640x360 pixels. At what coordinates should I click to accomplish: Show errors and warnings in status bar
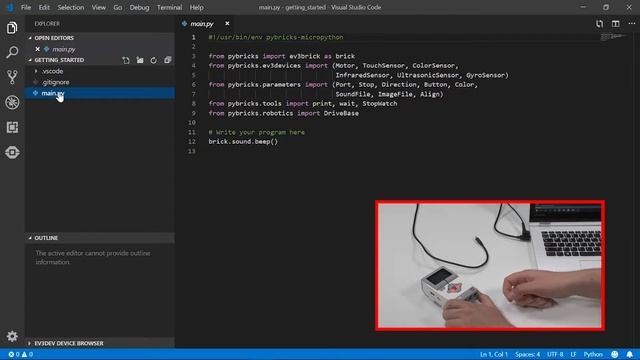[20, 354]
